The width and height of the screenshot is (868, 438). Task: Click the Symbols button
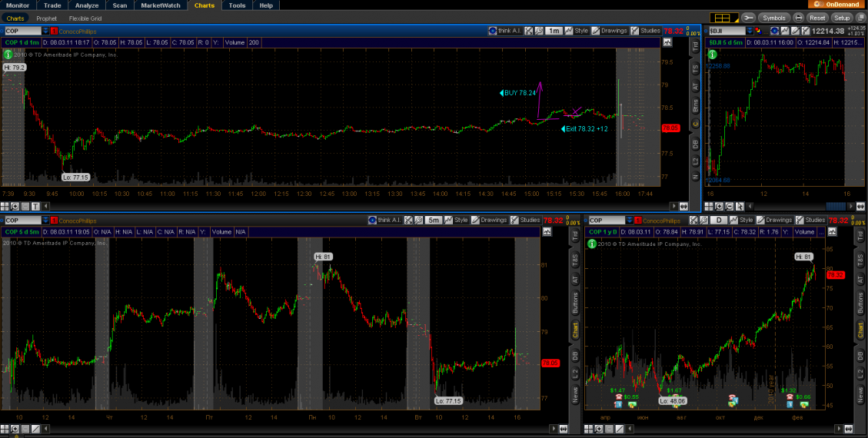[x=773, y=18]
